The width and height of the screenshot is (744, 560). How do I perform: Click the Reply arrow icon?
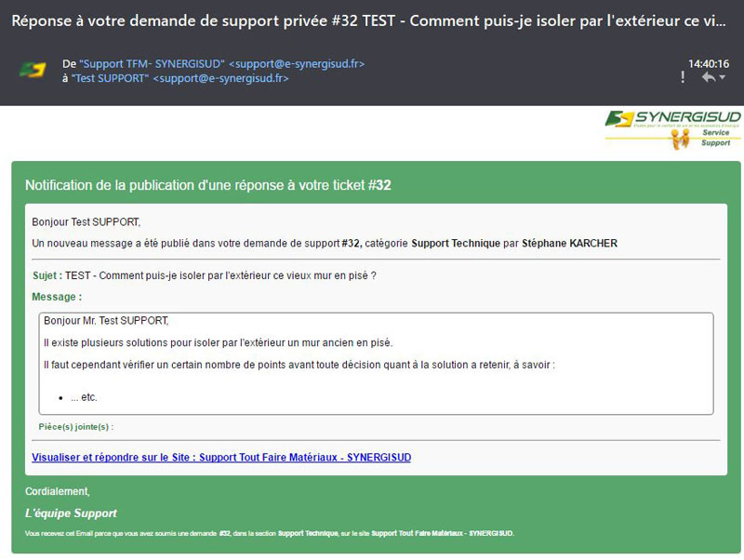(710, 77)
